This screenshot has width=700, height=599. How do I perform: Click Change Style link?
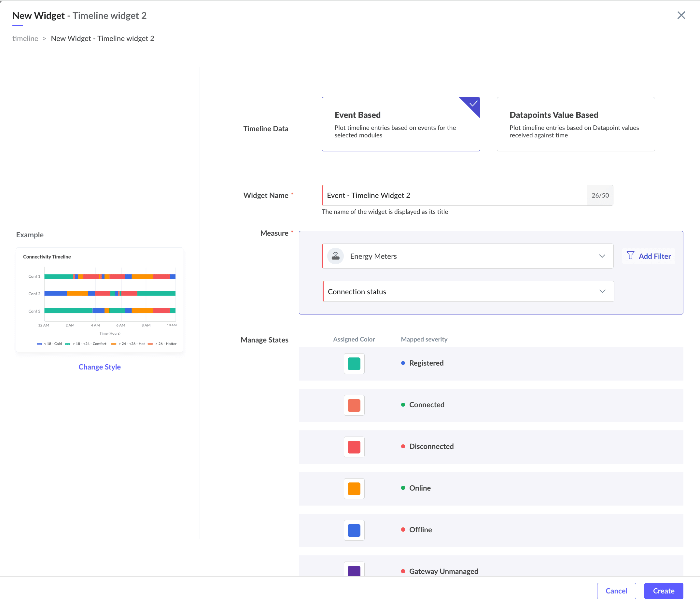[99, 367]
